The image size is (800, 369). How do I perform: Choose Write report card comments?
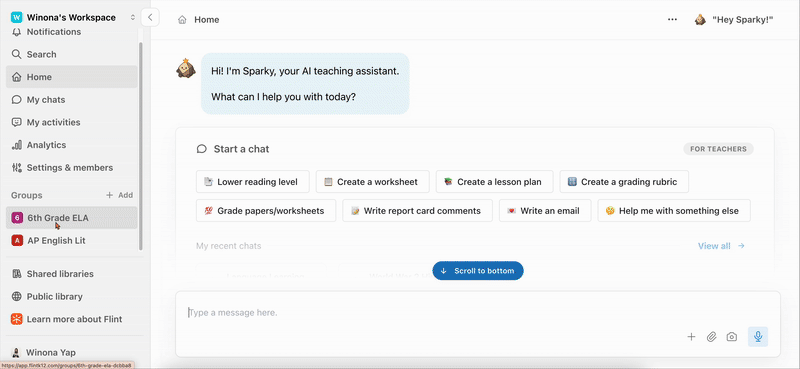(417, 211)
